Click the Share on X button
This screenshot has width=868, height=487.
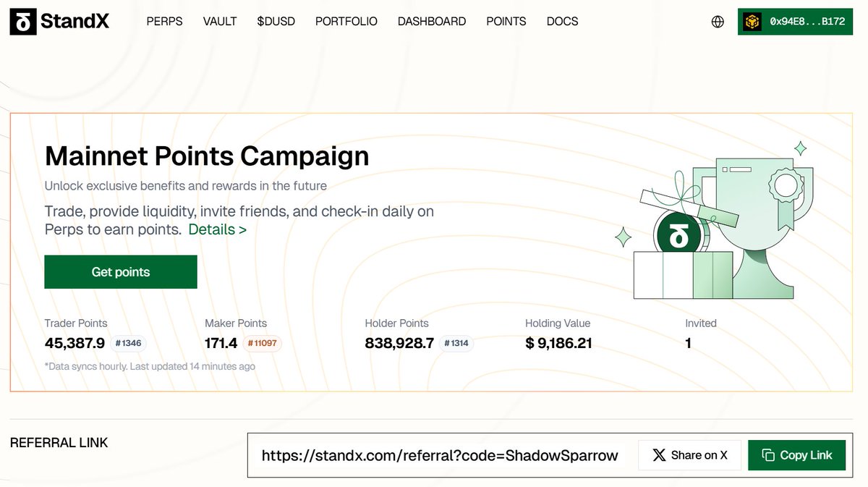[690, 455]
